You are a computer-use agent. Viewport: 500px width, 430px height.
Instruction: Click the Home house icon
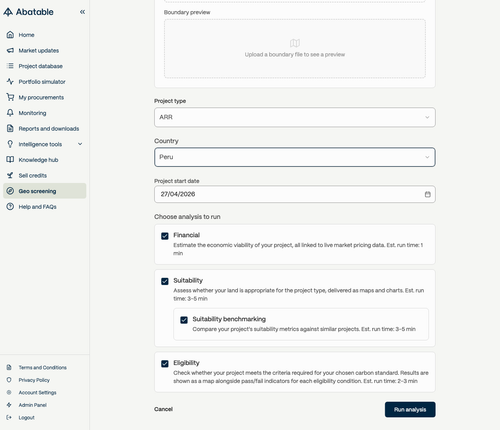click(10, 35)
